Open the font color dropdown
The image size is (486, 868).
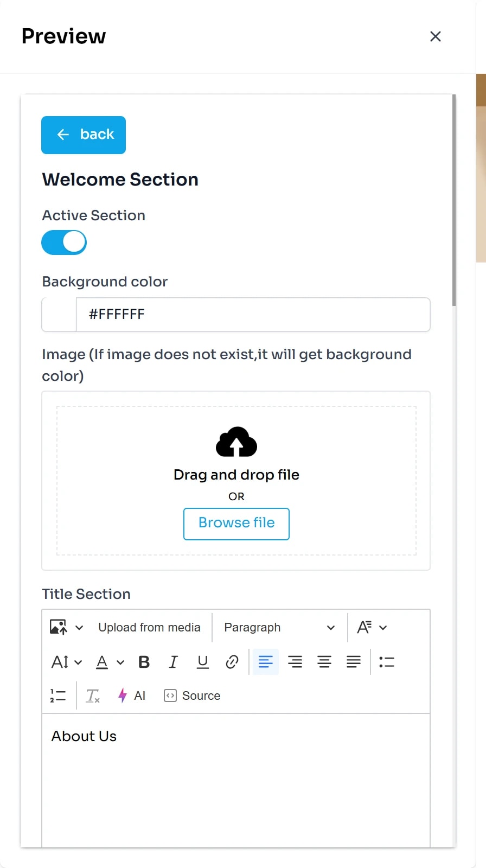(110, 662)
